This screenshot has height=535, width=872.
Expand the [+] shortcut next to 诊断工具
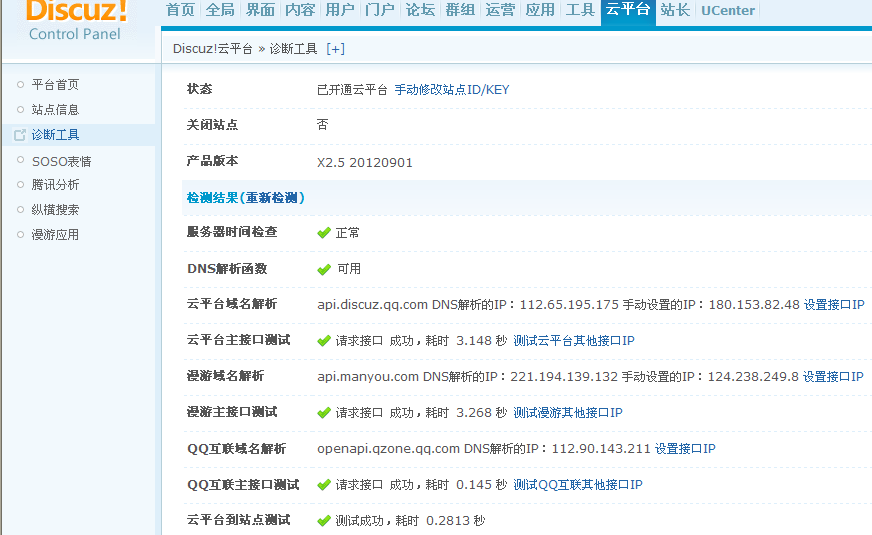[x=335, y=49]
